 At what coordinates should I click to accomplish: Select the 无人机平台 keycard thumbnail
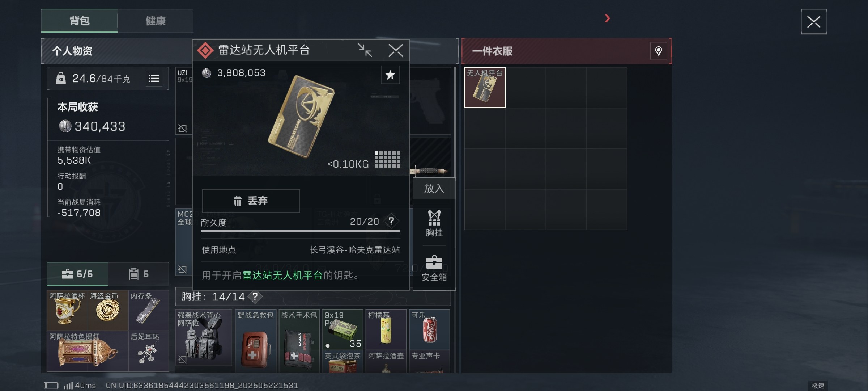pyautogui.click(x=485, y=88)
